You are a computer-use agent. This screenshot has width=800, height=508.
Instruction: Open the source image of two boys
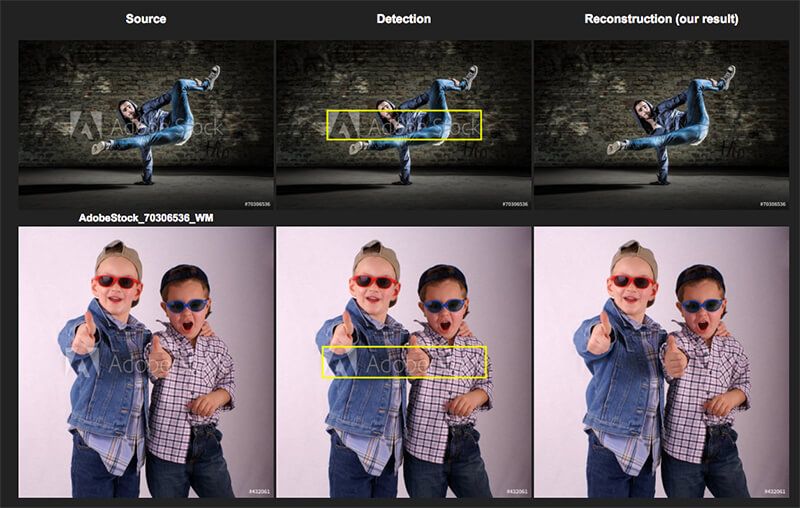click(146, 362)
